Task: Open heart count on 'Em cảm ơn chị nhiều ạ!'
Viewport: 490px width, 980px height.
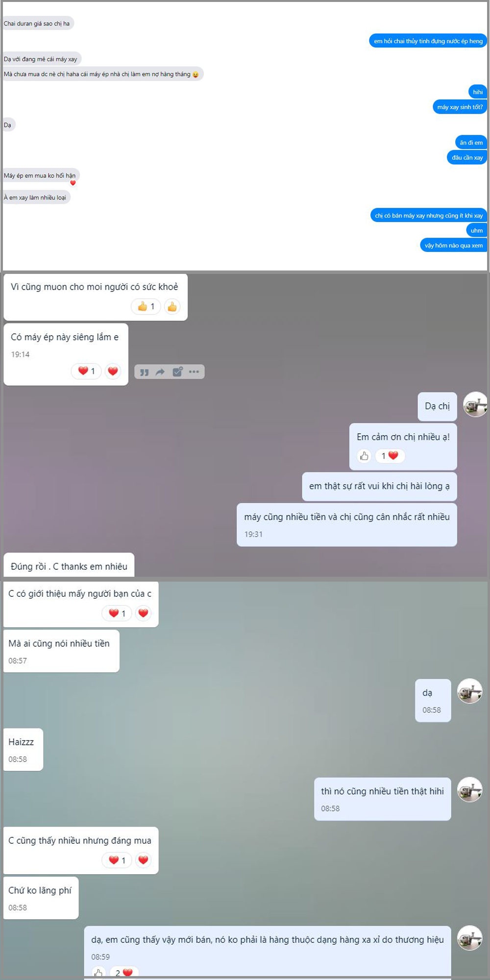Action: tap(390, 456)
